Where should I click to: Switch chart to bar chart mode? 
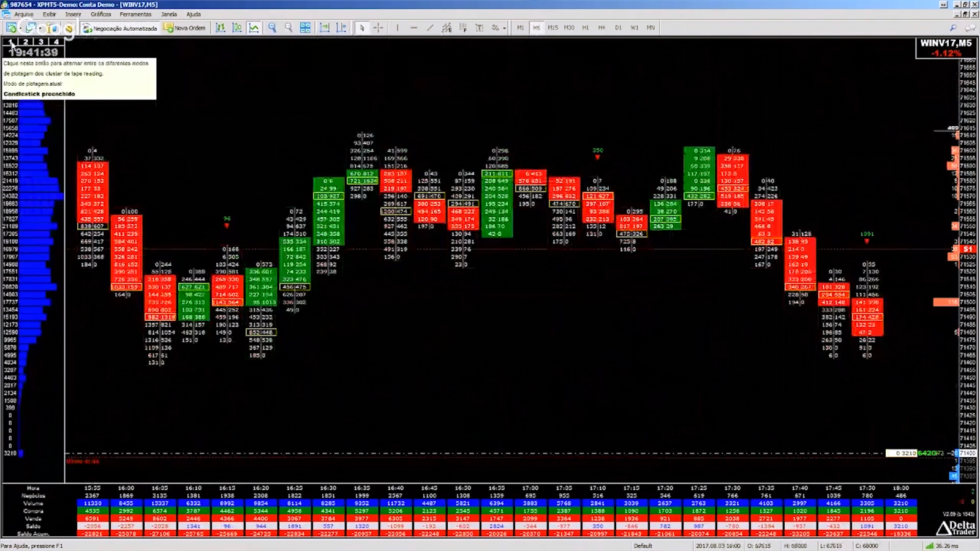click(x=221, y=28)
